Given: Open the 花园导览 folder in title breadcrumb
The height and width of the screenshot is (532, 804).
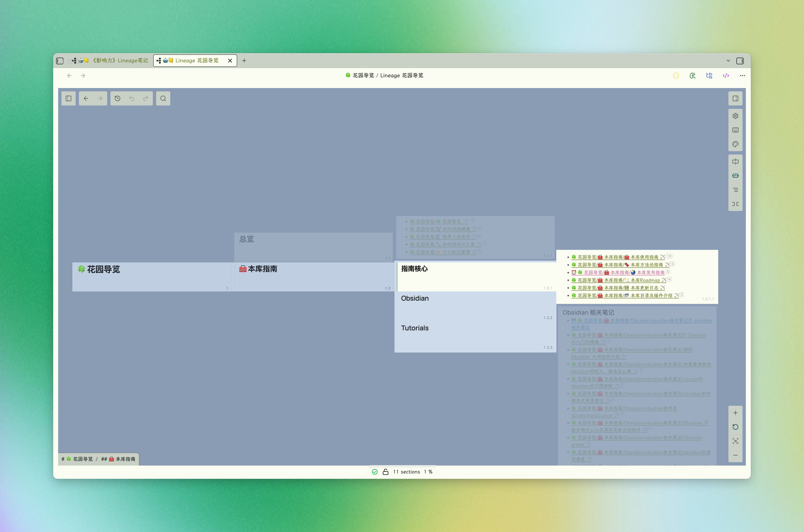Looking at the screenshot, I should pyautogui.click(x=360, y=75).
